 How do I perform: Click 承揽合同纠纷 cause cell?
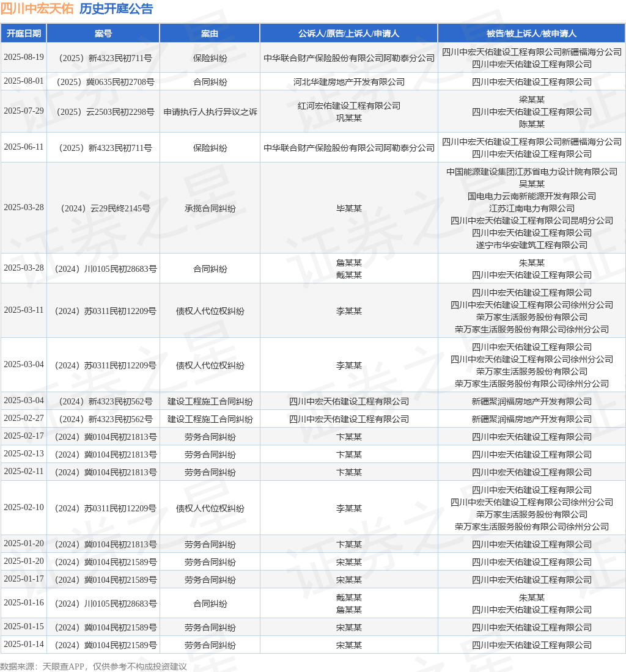coord(210,208)
